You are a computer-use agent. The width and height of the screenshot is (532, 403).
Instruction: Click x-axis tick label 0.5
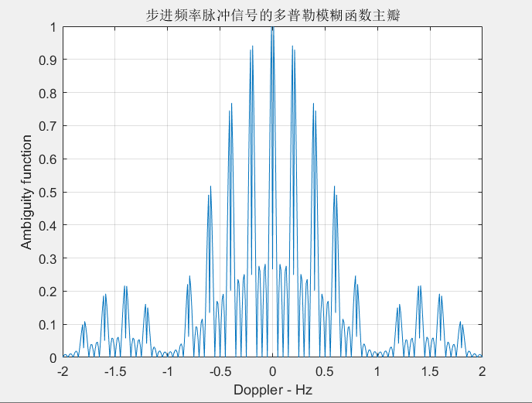(x=325, y=371)
